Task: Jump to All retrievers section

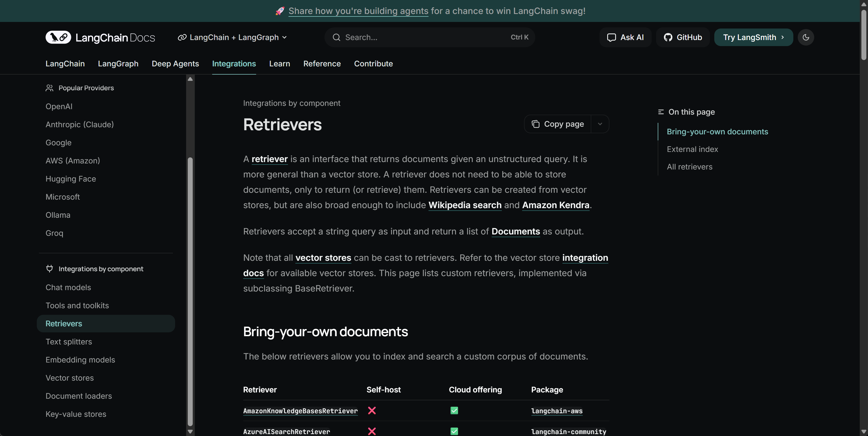Action: pyautogui.click(x=689, y=167)
